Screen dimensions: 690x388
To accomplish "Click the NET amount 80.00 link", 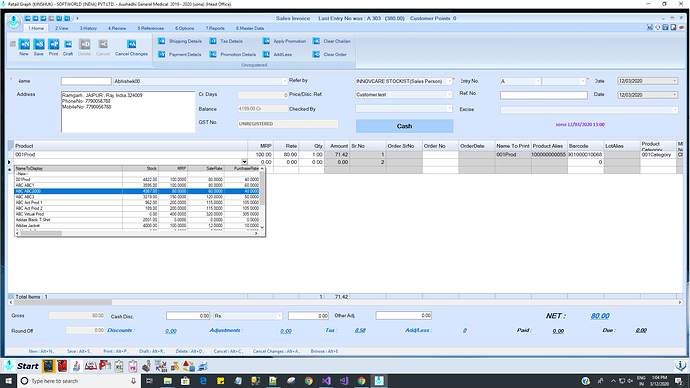I will pyautogui.click(x=600, y=316).
